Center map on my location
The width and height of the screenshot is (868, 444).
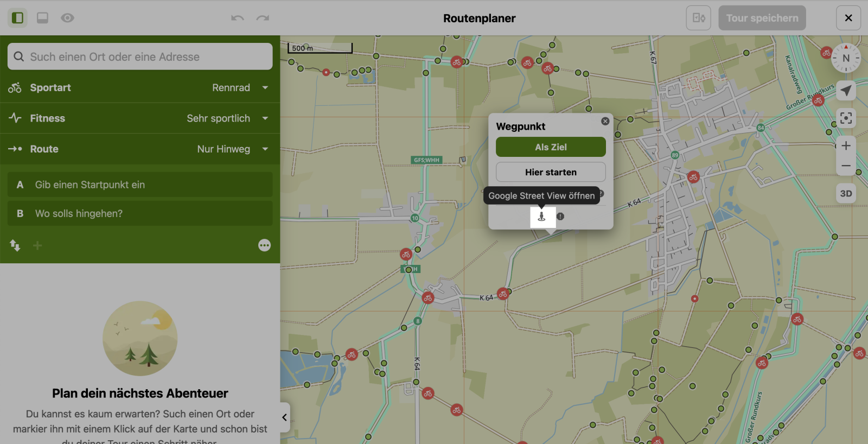846,91
